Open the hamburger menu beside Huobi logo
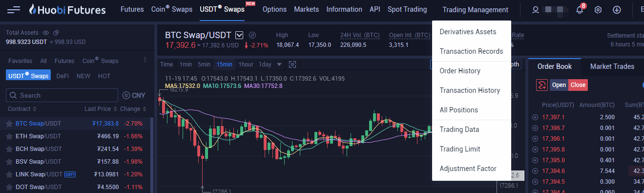Image resolution: width=644 pixels, height=193 pixels. pyautogui.click(x=14, y=9)
